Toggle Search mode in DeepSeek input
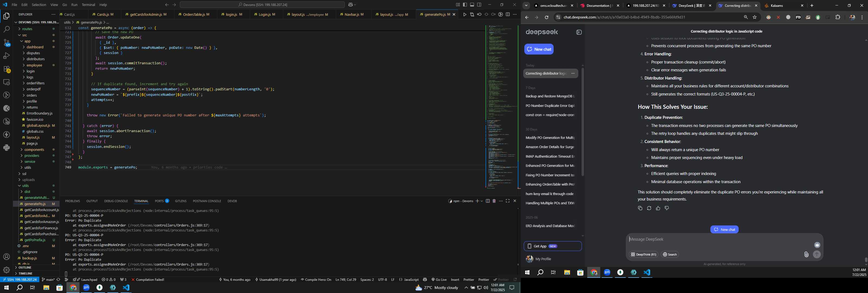The width and height of the screenshot is (868, 293). pos(670,254)
